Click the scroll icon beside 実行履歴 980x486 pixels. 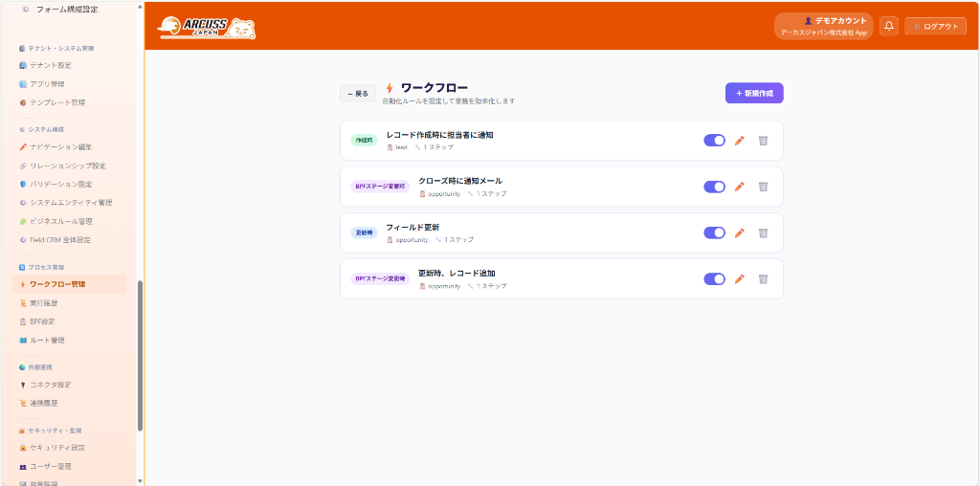click(23, 303)
